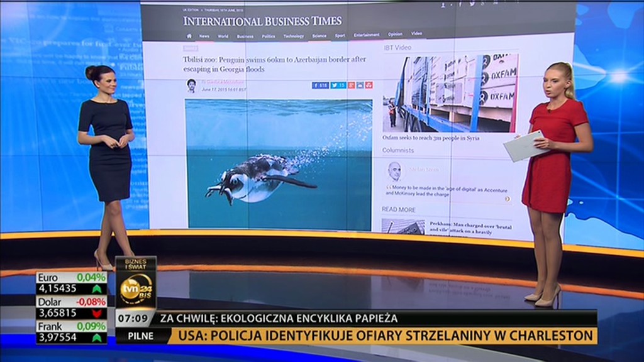Click the Euro 0,04% change value
Screen dimensions: 644x362
[x=91, y=277]
